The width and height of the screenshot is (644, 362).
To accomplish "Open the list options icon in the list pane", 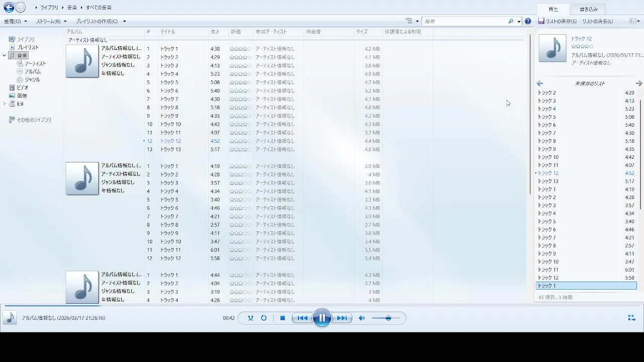I will pyautogui.click(x=633, y=21).
